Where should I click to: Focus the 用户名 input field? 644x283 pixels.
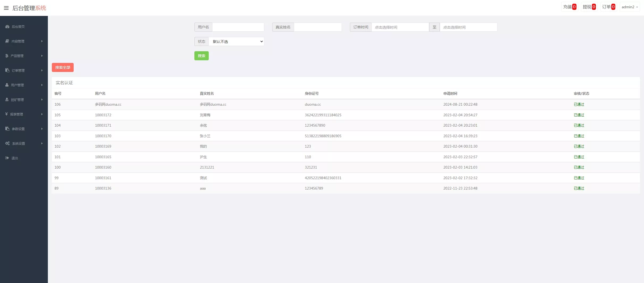238,27
